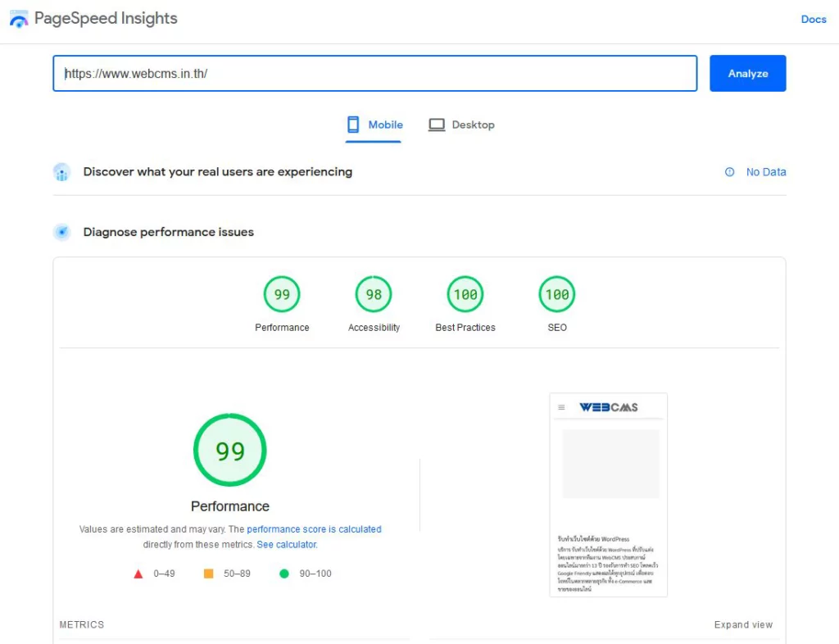839x644 pixels.
Task: Click the Diagnose performance issues icon
Action: pyautogui.click(x=61, y=232)
